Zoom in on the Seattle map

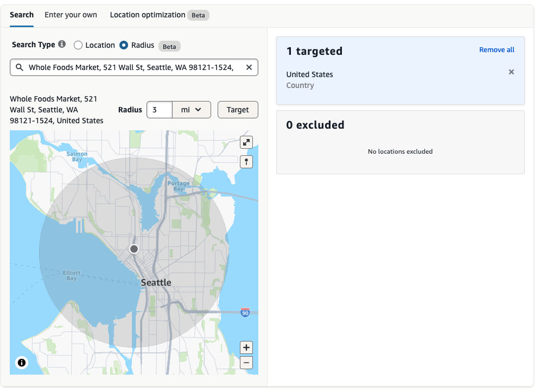tap(246, 347)
